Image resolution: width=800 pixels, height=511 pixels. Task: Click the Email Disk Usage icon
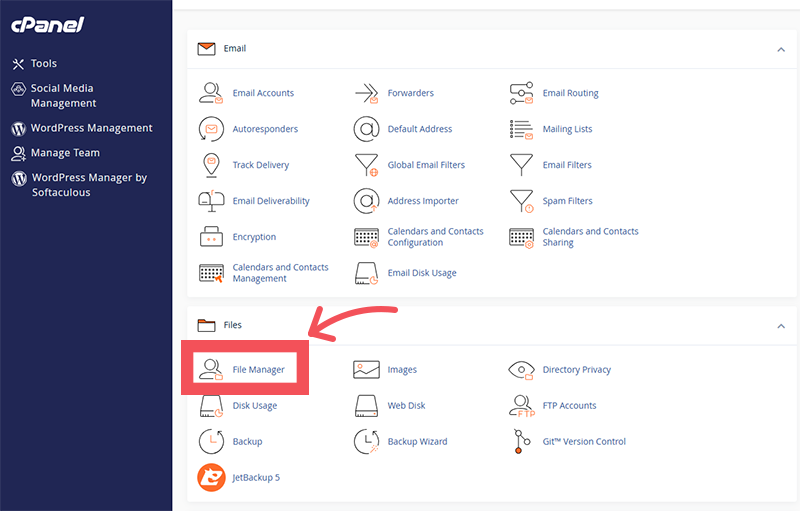pyautogui.click(x=366, y=273)
